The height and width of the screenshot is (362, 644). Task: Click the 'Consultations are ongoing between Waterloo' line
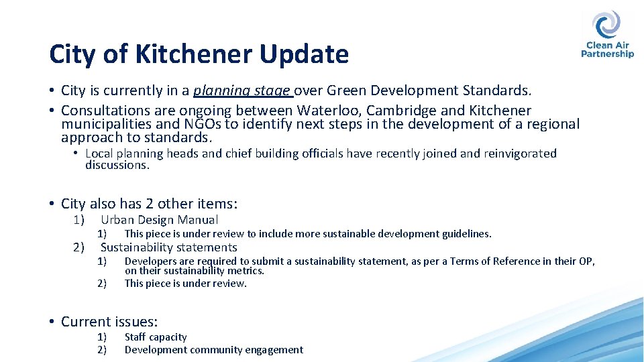(296, 111)
